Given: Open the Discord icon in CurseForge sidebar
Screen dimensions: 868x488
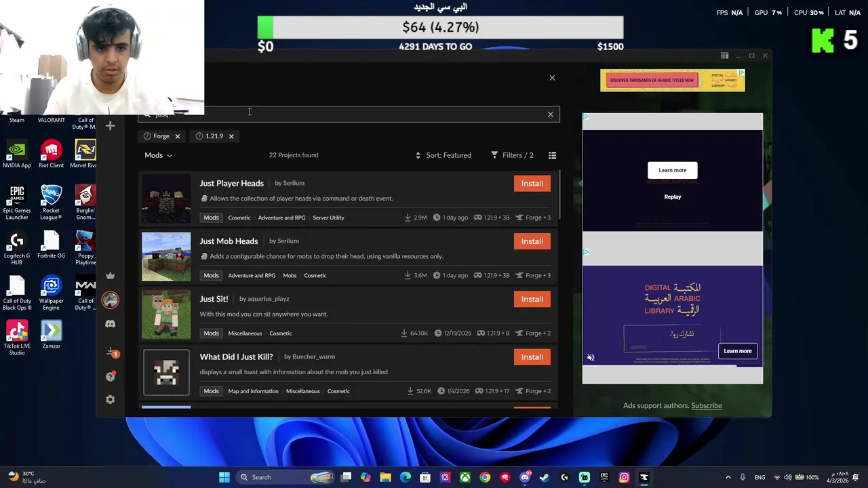Looking at the screenshot, I should coord(110,324).
